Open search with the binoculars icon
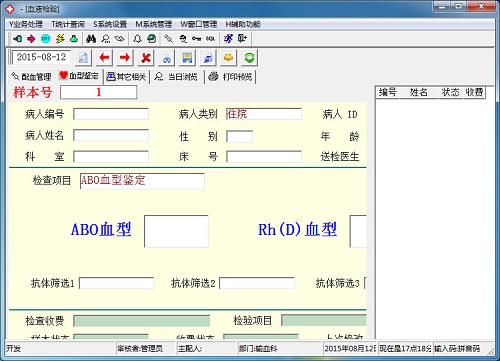The width and height of the screenshot is (500, 361). click(91, 39)
